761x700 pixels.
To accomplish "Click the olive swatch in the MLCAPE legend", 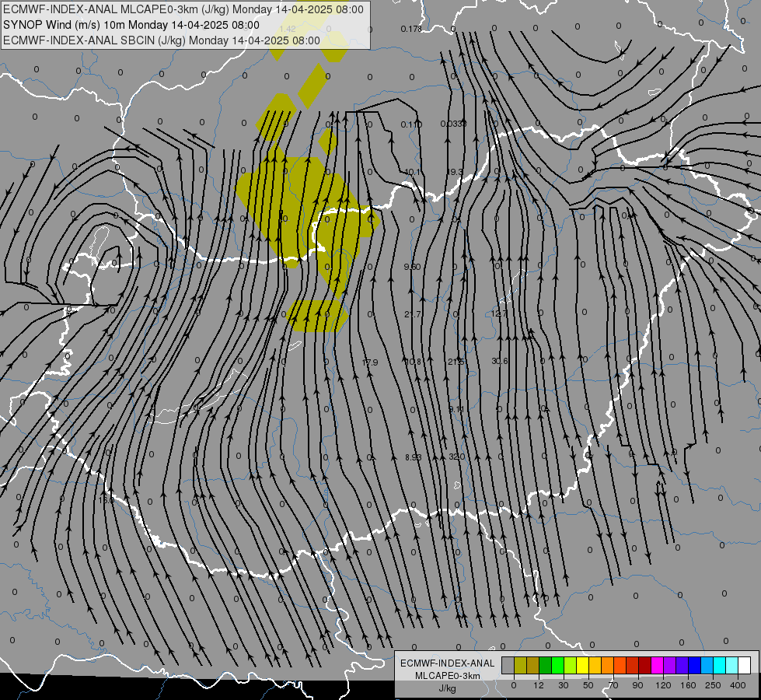I will coord(520,665).
